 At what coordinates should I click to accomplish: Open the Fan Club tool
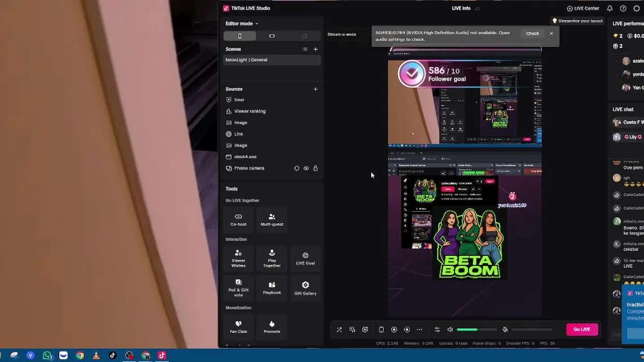(x=238, y=327)
